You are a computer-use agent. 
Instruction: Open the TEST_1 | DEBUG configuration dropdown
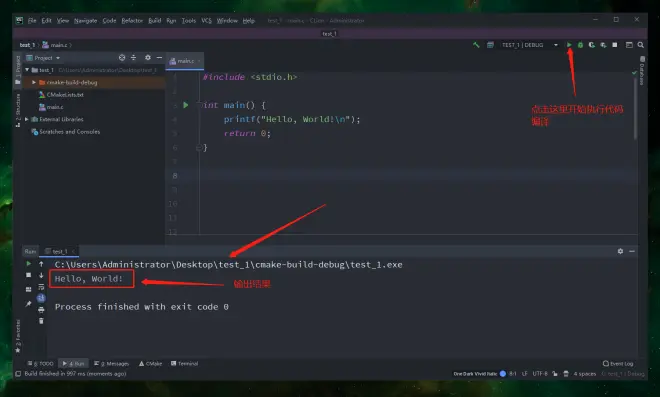[530, 45]
